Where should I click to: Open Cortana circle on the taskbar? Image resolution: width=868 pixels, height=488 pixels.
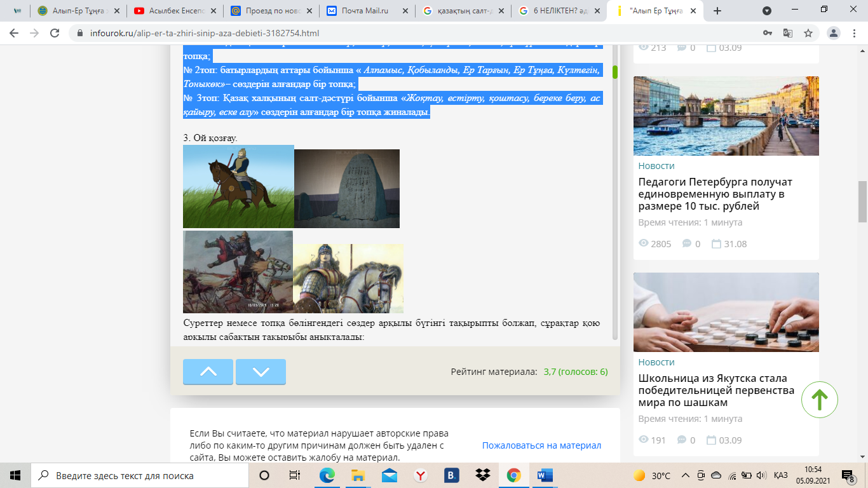264,475
